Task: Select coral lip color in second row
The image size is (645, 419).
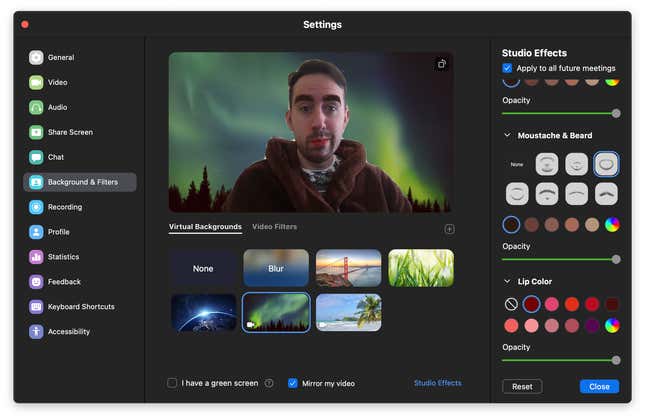Action: tap(511, 326)
